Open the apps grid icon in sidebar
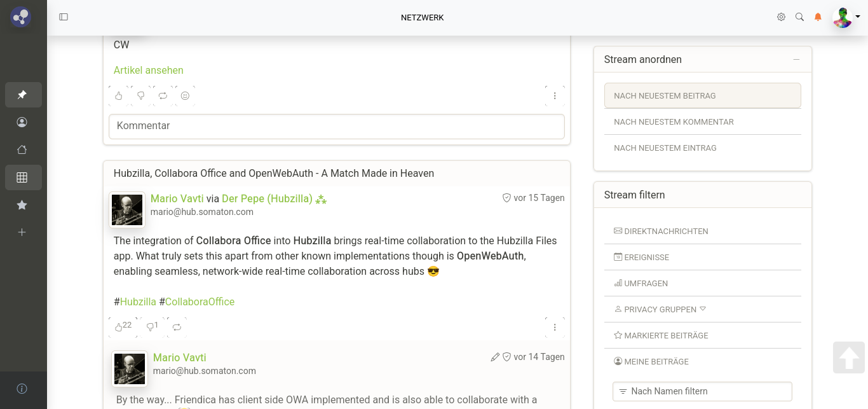 coord(22,177)
